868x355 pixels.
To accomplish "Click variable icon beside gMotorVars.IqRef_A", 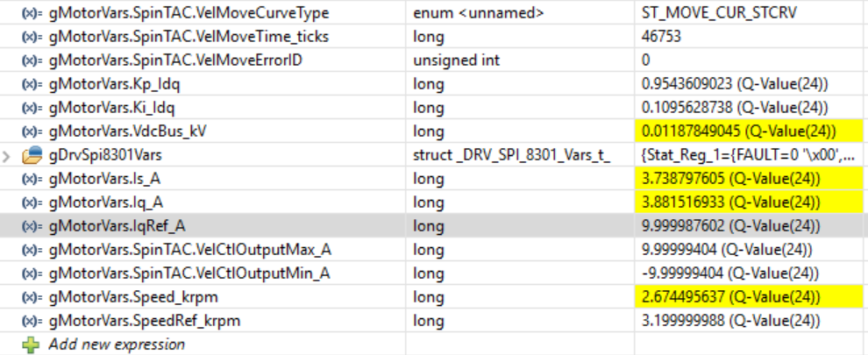I will [32, 226].
